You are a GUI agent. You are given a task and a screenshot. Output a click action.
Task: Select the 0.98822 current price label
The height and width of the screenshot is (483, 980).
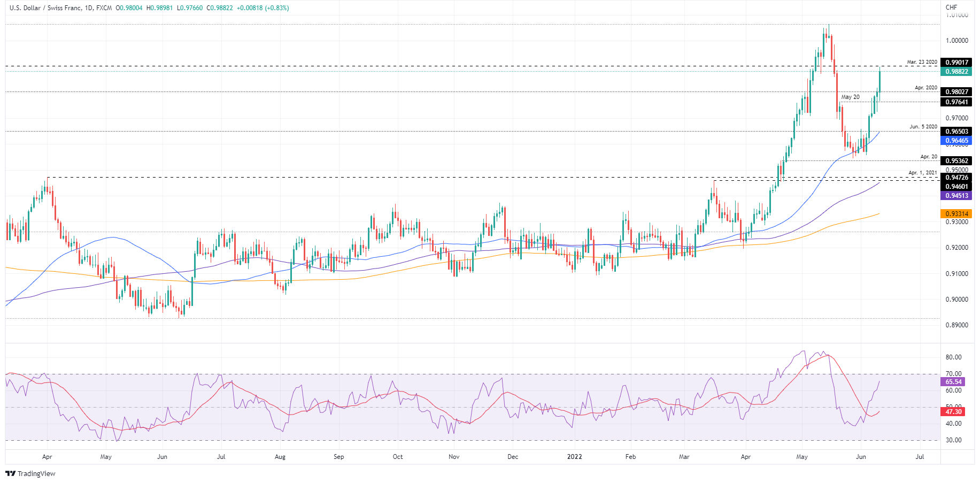[956, 72]
